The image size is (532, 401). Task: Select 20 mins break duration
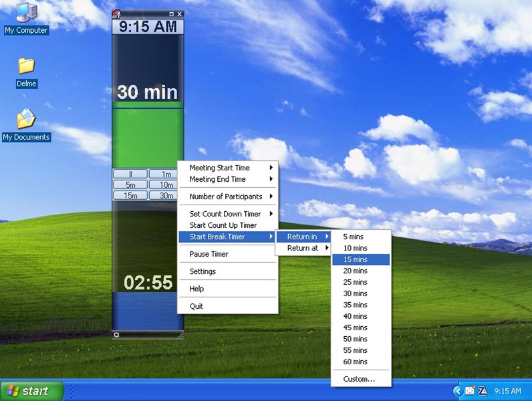pos(361,271)
